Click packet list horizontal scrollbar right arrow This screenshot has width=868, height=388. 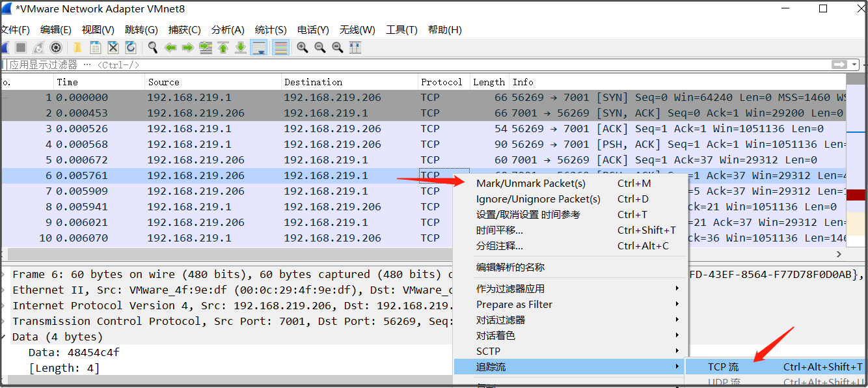coord(839,255)
